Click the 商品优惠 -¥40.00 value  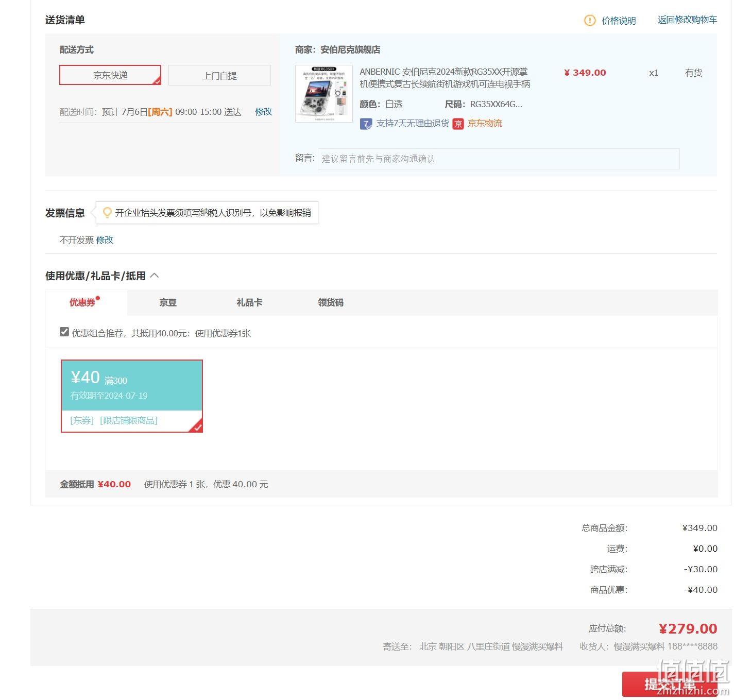(701, 590)
